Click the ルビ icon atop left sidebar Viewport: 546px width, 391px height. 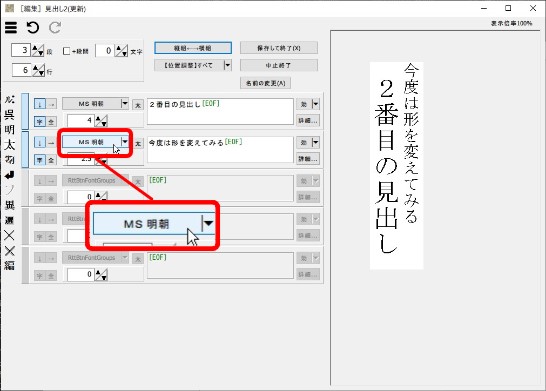tap(9, 99)
